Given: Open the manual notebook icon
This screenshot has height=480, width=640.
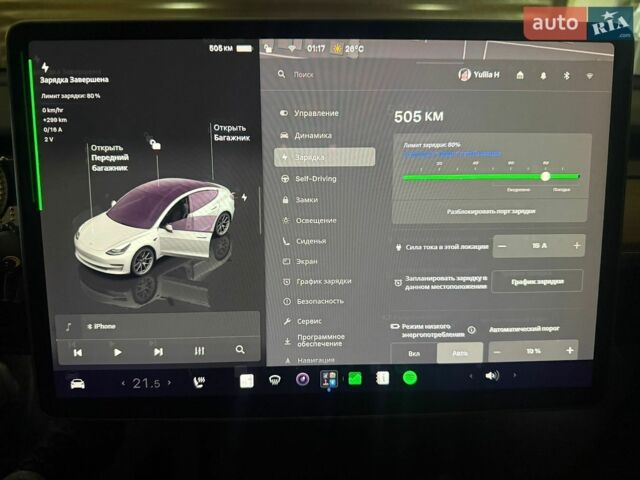Looking at the screenshot, I should coord(382,378).
